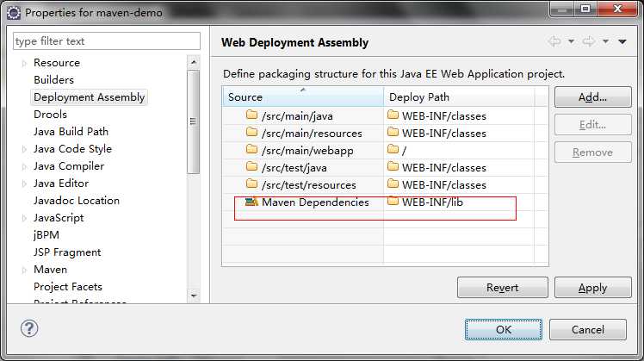Click the forward navigation arrow icon

[589, 41]
